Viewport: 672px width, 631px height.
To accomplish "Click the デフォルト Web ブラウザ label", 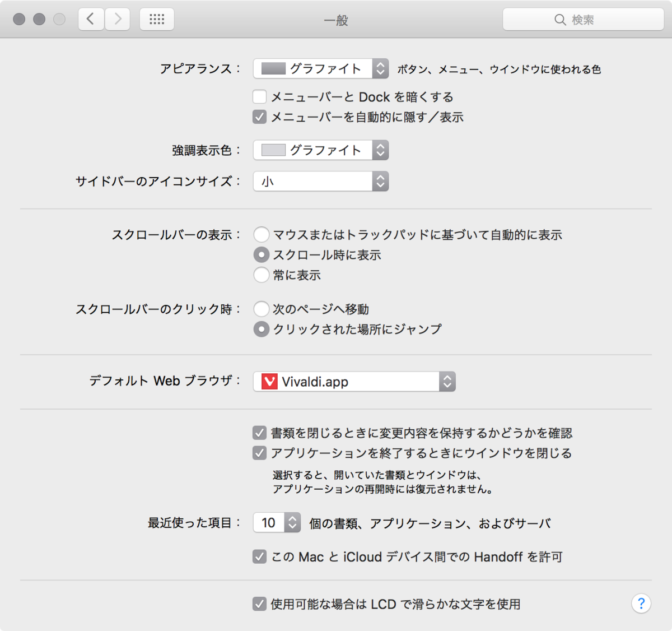I will pyautogui.click(x=165, y=381).
